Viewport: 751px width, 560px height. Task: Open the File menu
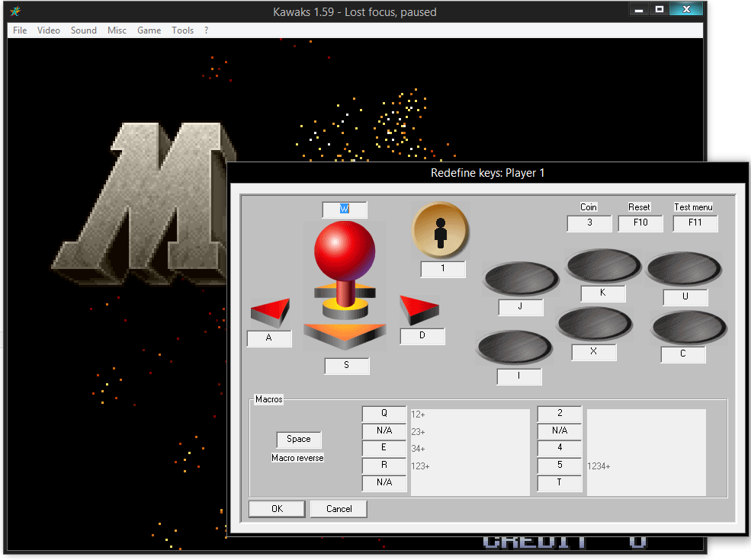click(20, 30)
